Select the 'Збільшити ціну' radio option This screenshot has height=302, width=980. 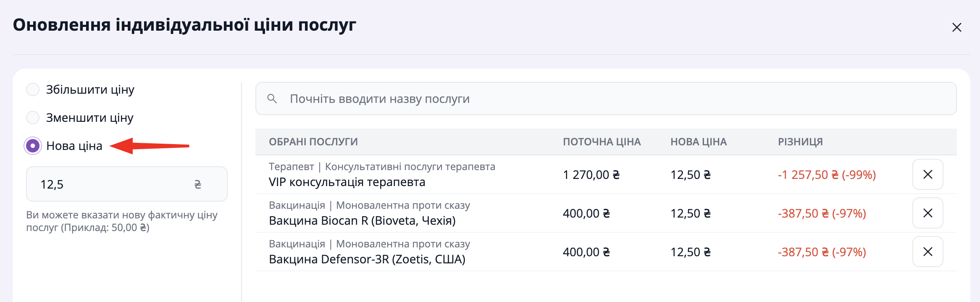tap(33, 89)
